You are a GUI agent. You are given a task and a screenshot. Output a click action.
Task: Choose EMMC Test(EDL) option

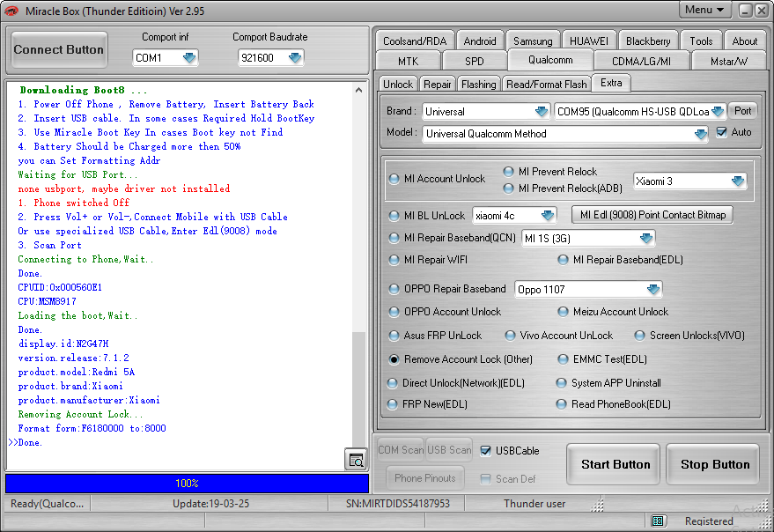tap(602, 359)
